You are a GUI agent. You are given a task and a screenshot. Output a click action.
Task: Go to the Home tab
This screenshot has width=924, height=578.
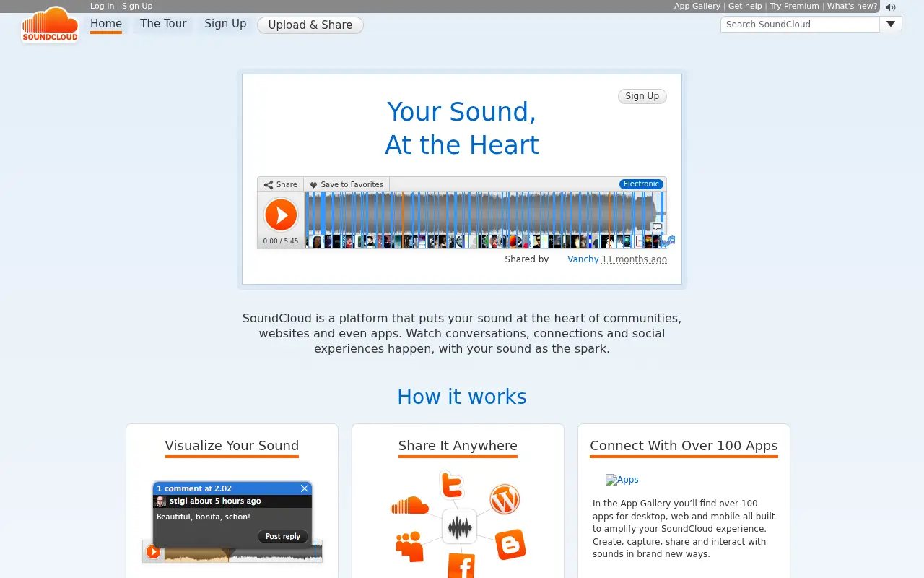[106, 24]
